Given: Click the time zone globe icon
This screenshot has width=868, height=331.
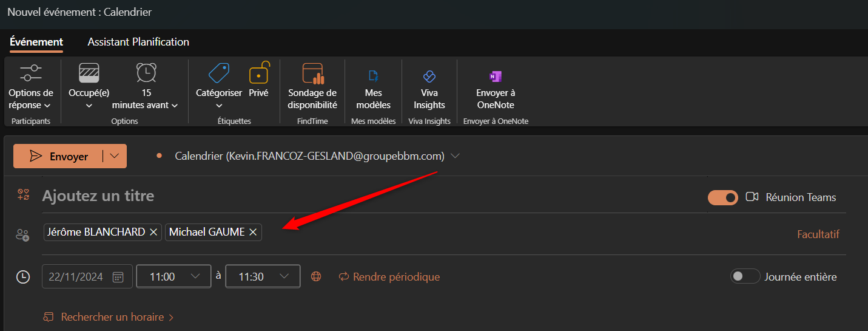Looking at the screenshot, I should 316,277.
